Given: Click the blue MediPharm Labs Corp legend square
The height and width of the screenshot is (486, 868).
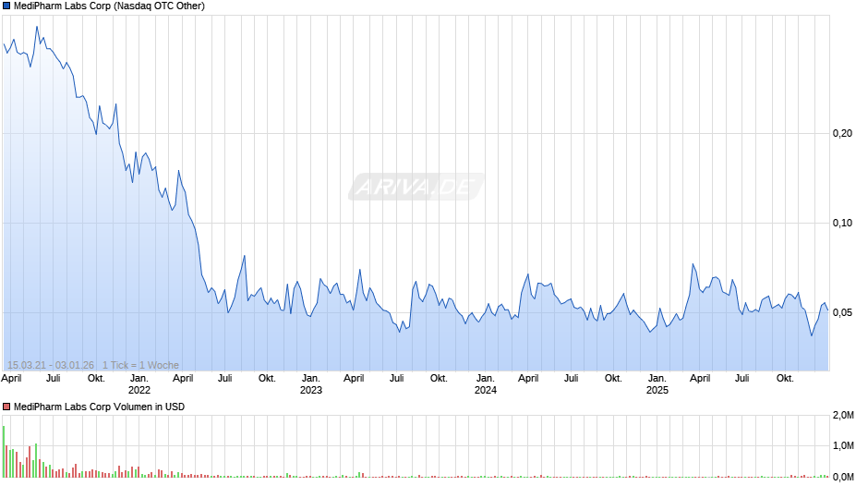Looking at the screenshot, I should click(x=6, y=6).
